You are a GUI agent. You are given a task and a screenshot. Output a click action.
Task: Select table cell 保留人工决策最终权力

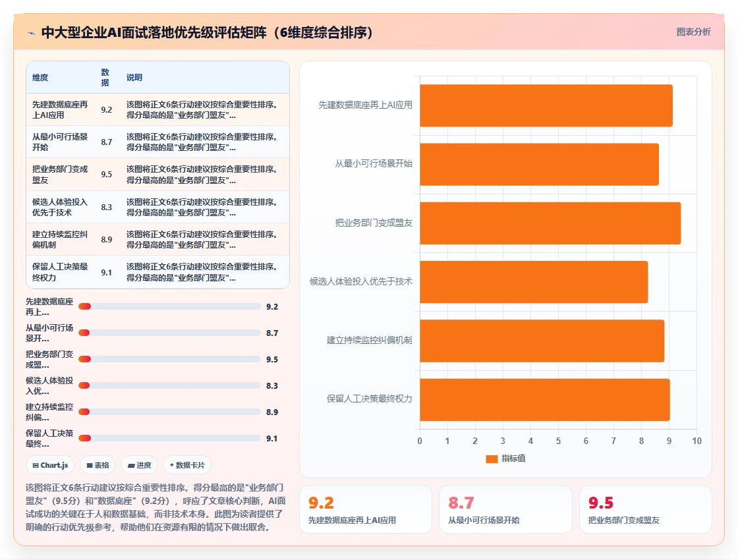pyautogui.click(x=60, y=272)
